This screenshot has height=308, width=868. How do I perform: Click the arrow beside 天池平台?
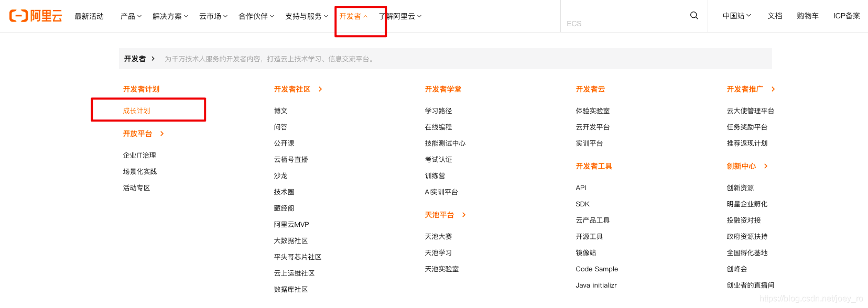tap(464, 215)
